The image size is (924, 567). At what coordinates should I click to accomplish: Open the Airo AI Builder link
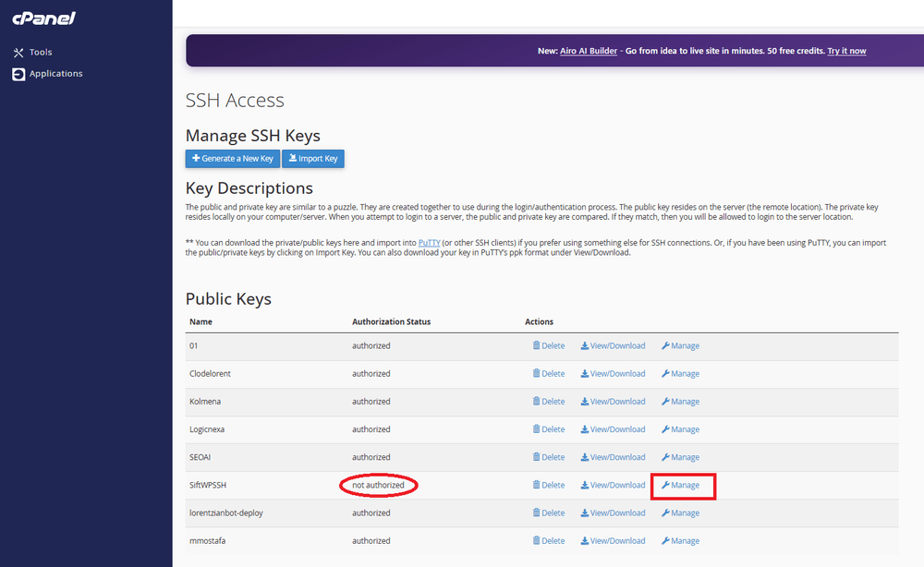coord(588,51)
